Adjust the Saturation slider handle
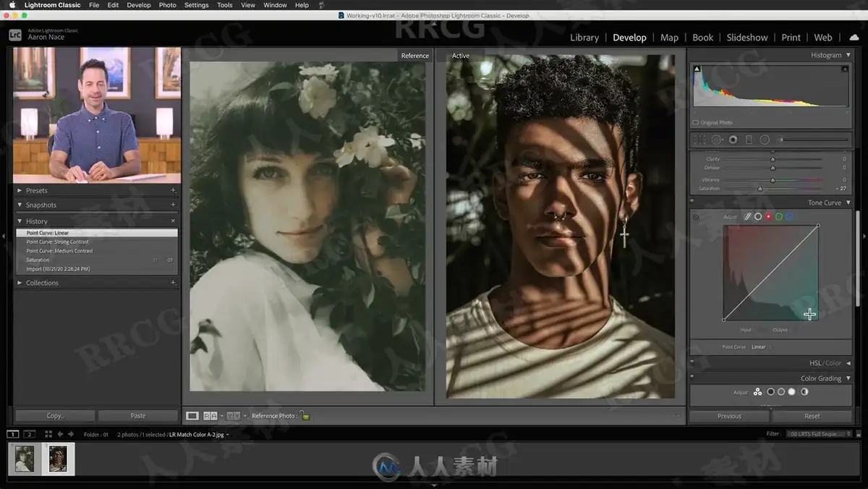The height and width of the screenshot is (489, 868). click(759, 189)
